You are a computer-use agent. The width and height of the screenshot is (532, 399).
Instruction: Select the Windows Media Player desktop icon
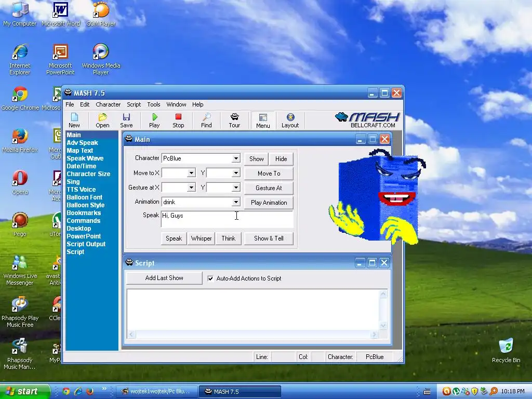[101, 59]
